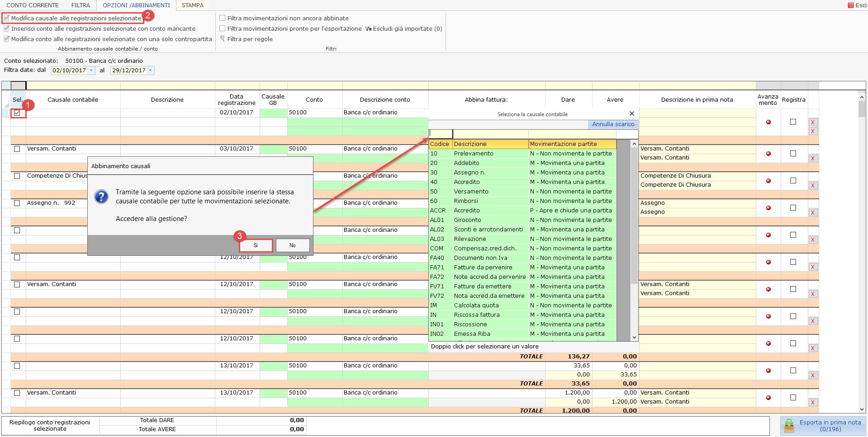The width and height of the screenshot is (868, 437).
Task: Select causale AL01 Giroconto
Action: pyautogui.click(x=522, y=220)
